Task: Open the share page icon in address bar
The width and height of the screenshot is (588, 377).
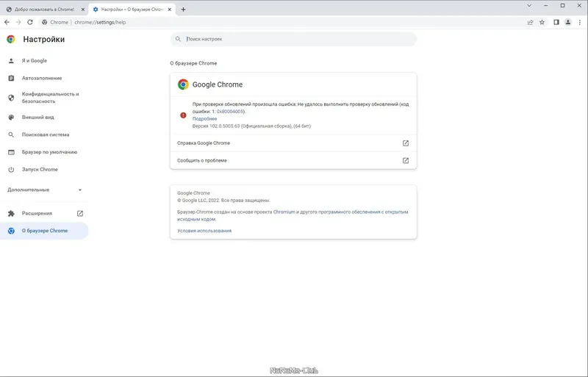Action: [530, 22]
